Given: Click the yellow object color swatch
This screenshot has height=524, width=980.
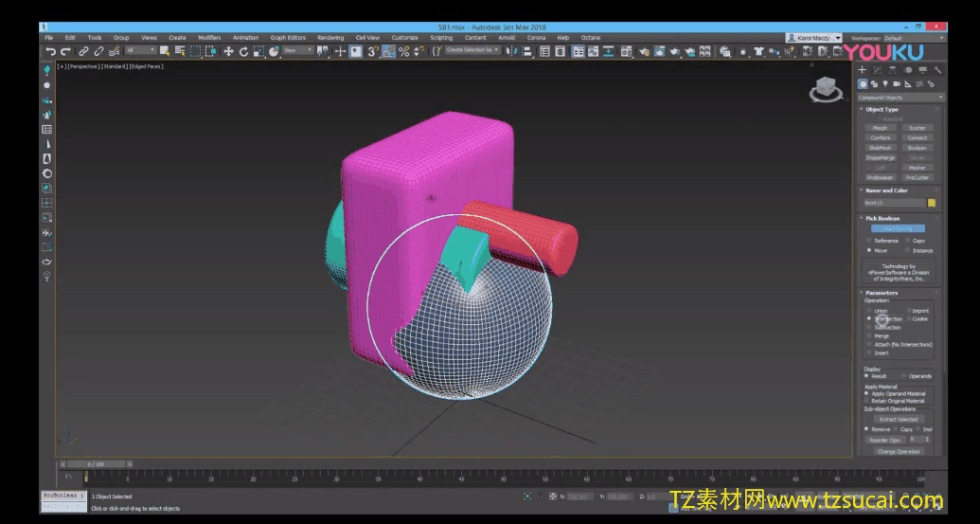Looking at the screenshot, I should pos(932,203).
